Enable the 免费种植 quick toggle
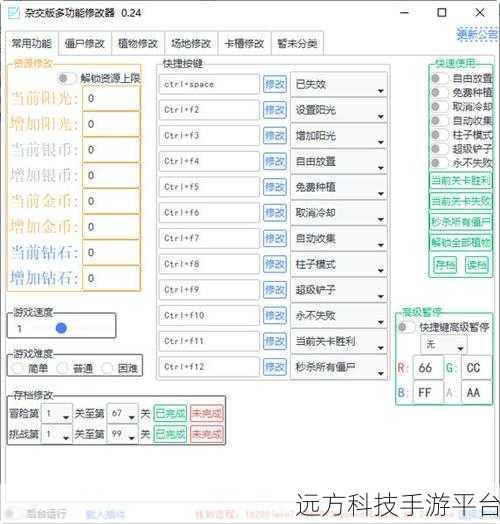500x524 pixels. click(439, 93)
